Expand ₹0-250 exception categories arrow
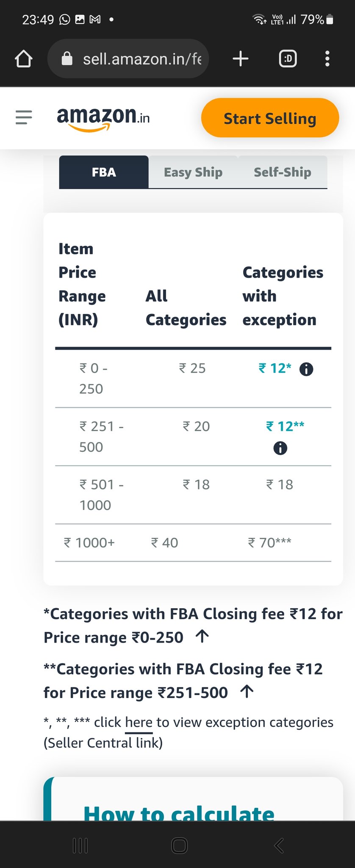Screen dimensions: 355x868 click(202, 636)
